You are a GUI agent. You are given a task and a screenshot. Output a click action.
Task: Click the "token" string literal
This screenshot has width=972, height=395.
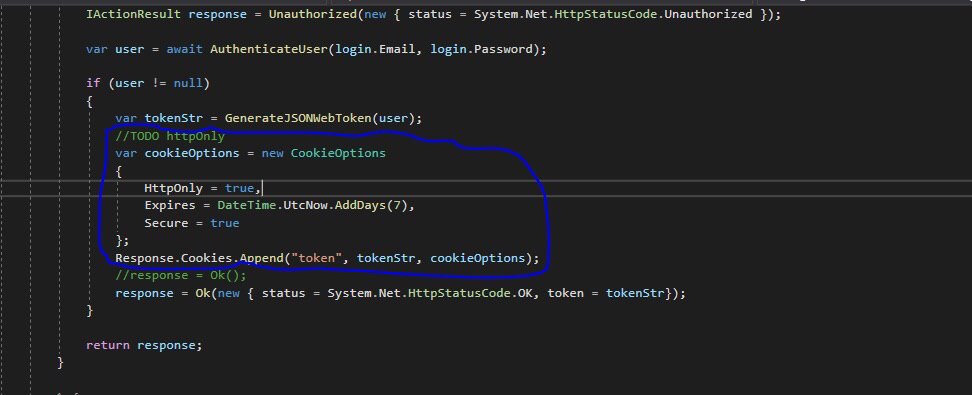click(316, 258)
